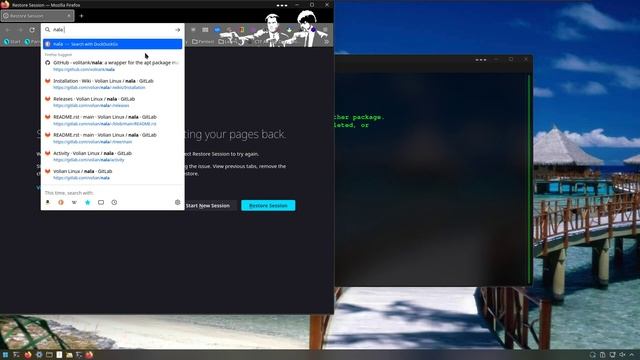Close the Restore Session tab
Screen dimensions: 640x360
coord(69,16)
